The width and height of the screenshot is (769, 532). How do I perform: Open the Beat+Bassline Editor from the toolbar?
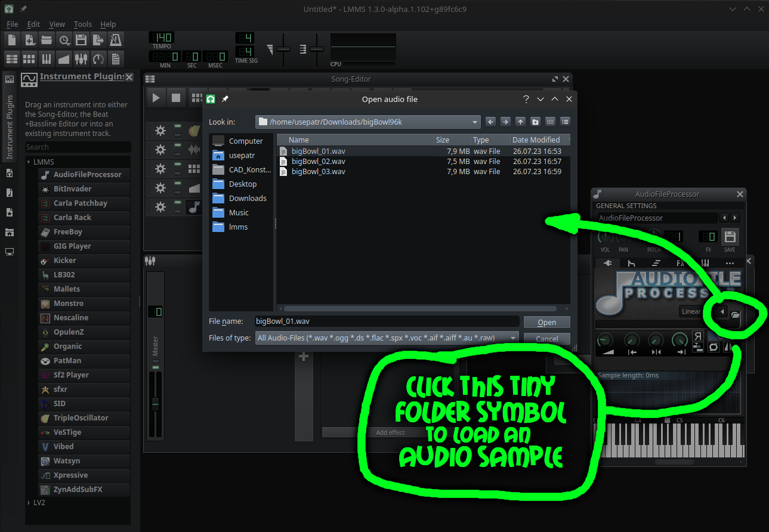pyautogui.click(x=28, y=58)
